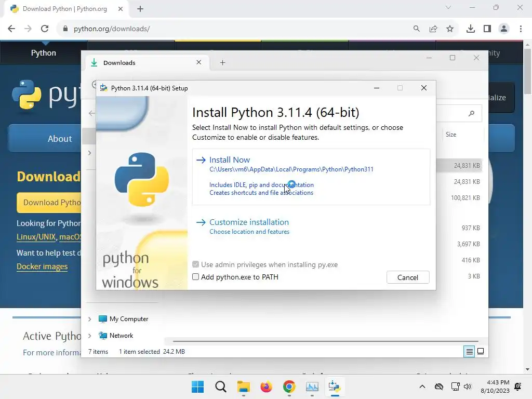Image resolution: width=532 pixels, height=399 pixels.
Task: Check Add python.exe to PATH box
Action: pyautogui.click(x=195, y=277)
